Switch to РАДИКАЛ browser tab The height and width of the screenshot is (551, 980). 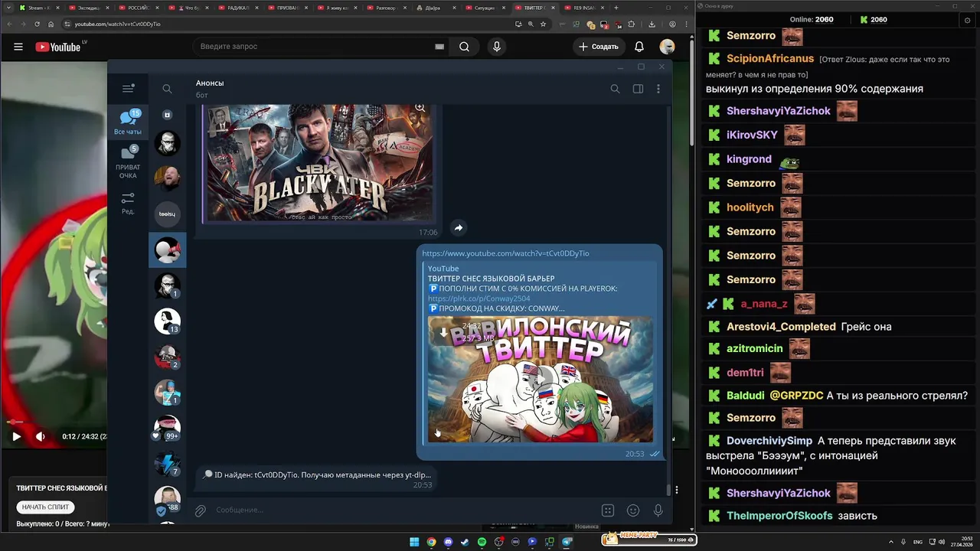(x=237, y=8)
